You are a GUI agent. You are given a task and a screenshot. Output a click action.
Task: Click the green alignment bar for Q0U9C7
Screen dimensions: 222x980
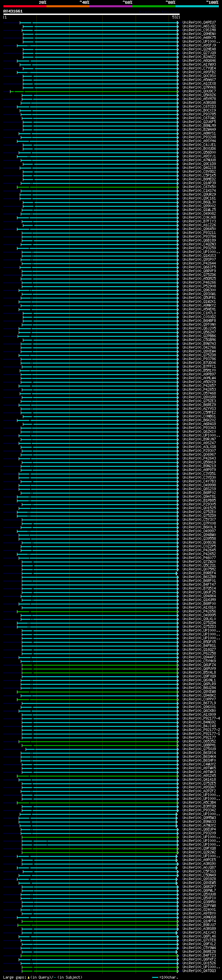click(94, 91)
